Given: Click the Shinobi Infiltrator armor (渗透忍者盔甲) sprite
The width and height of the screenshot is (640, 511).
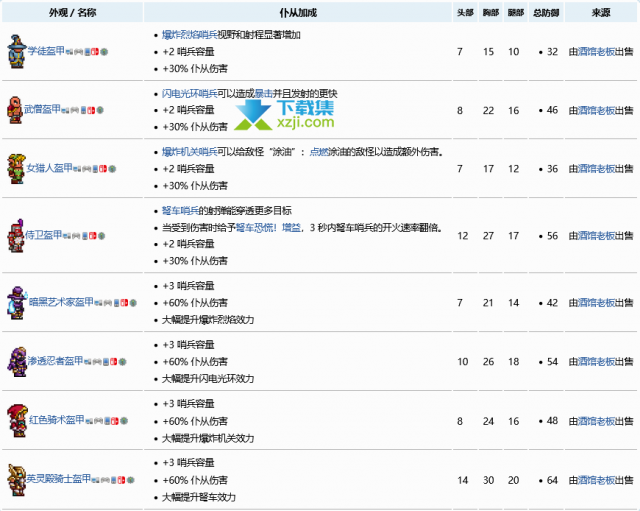Looking at the screenshot, I should pyautogui.click(x=15, y=361).
